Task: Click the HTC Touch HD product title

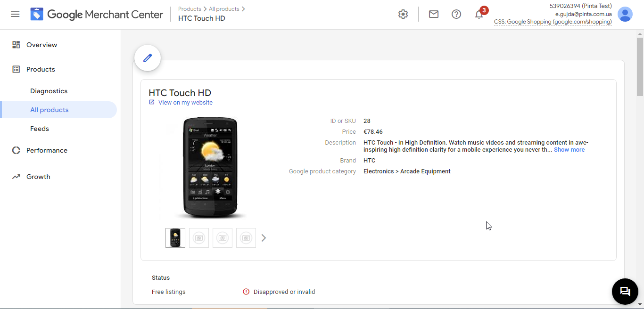Action: pyautogui.click(x=180, y=93)
